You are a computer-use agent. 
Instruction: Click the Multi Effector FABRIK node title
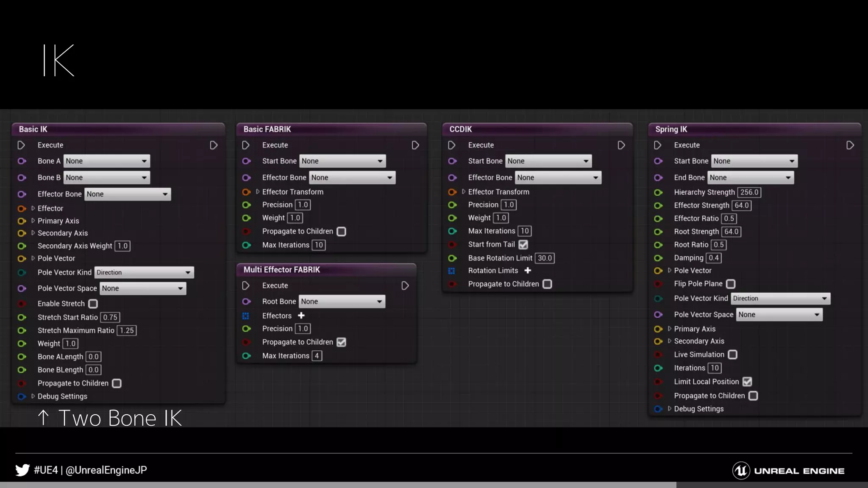[x=281, y=270]
